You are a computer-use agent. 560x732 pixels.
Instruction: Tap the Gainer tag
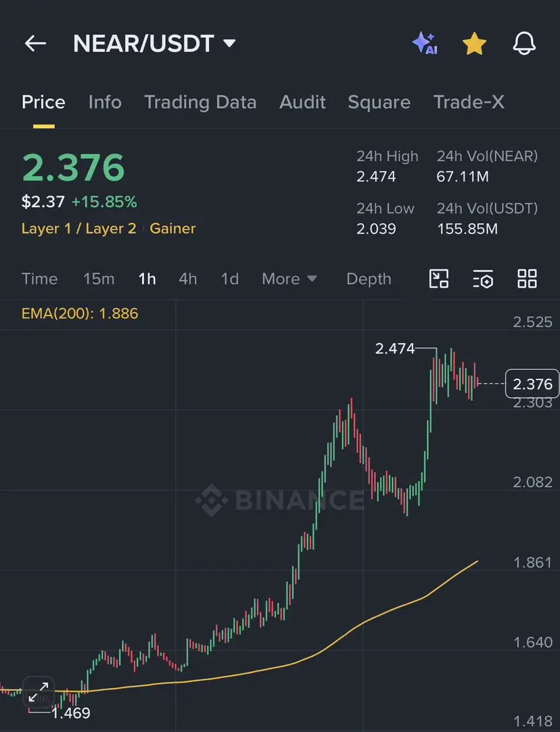tap(172, 228)
